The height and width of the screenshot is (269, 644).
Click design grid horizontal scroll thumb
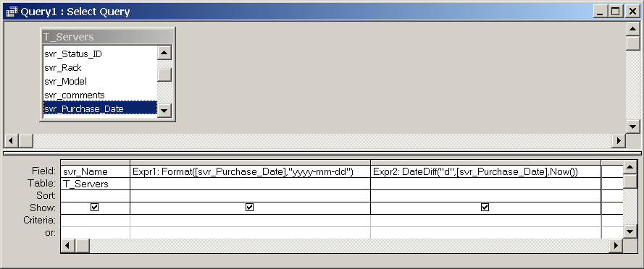click(82, 246)
